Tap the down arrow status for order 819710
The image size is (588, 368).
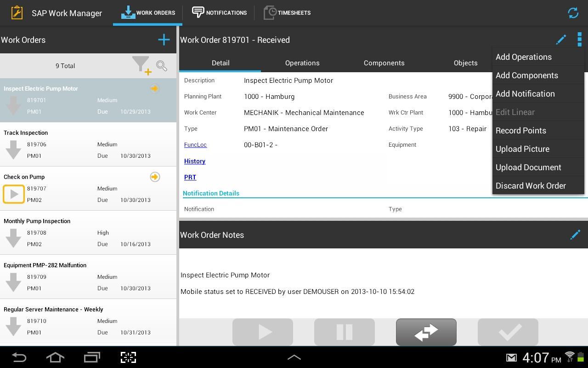click(x=13, y=326)
